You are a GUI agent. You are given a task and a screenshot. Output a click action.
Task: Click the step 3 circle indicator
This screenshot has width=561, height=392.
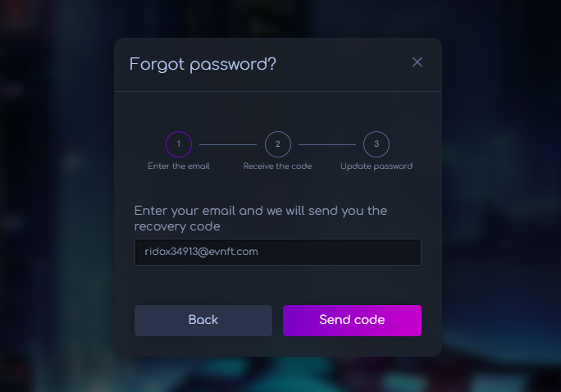pos(376,144)
